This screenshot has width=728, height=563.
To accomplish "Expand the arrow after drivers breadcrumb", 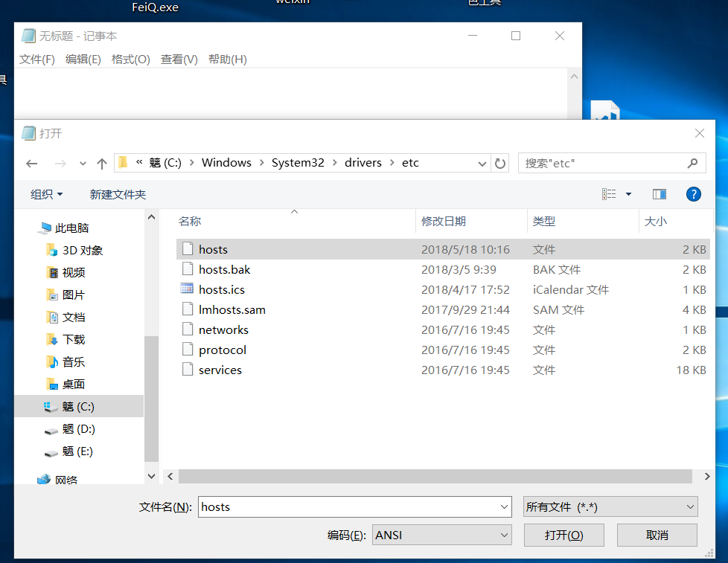I will click(x=392, y=163).
